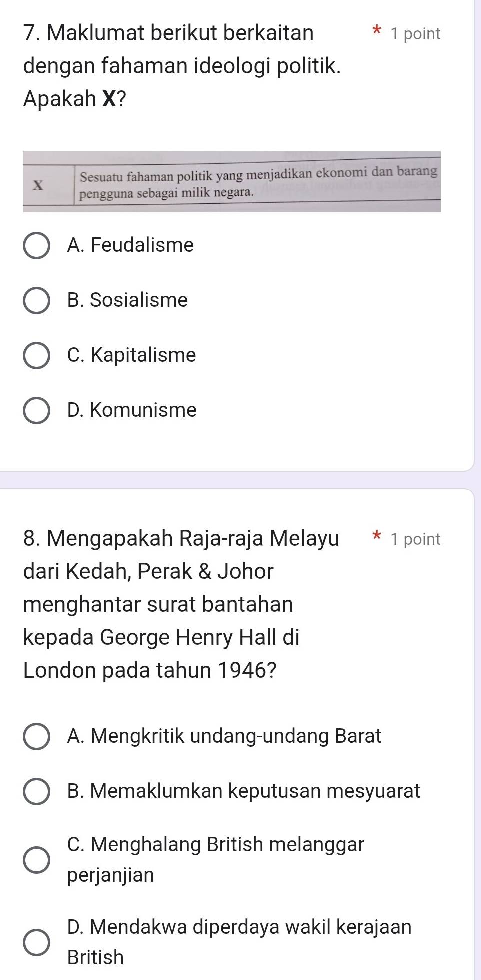Click the 'C. Menghalang British melanggar perjanjian' text
481x980 pixels.
215,859
